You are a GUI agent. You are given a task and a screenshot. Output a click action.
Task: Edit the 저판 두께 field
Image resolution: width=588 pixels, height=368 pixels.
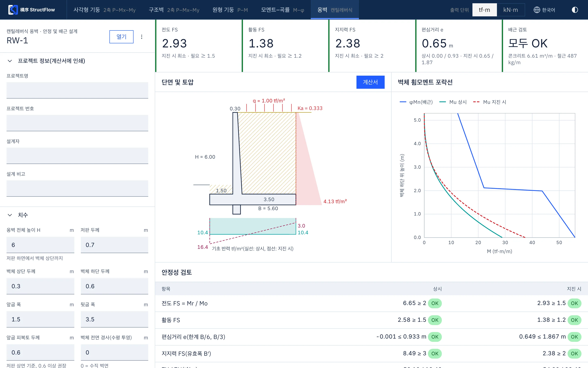(x=115, y=245)
